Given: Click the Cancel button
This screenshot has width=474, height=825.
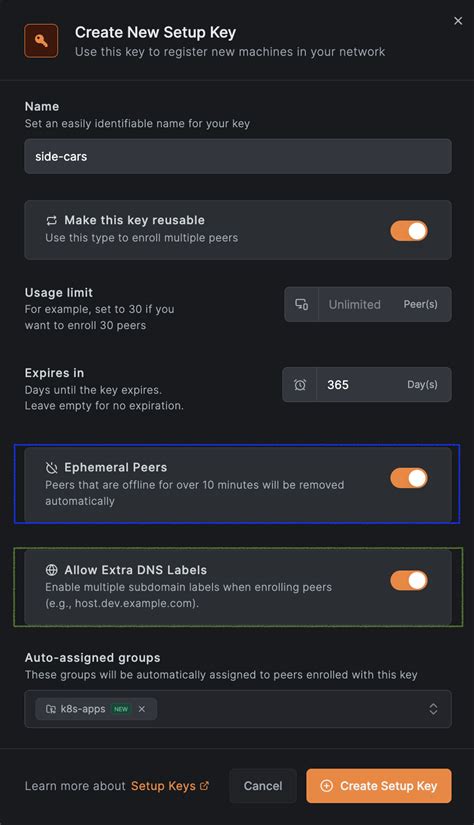Looking at the screenshot, I should [263, 786].
